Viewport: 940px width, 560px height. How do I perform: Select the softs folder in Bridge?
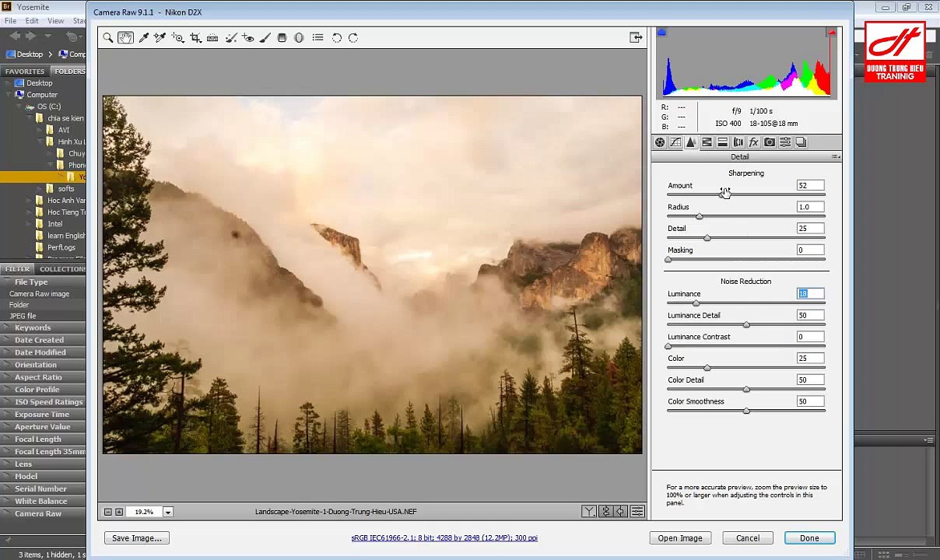(x=66, y=189)
